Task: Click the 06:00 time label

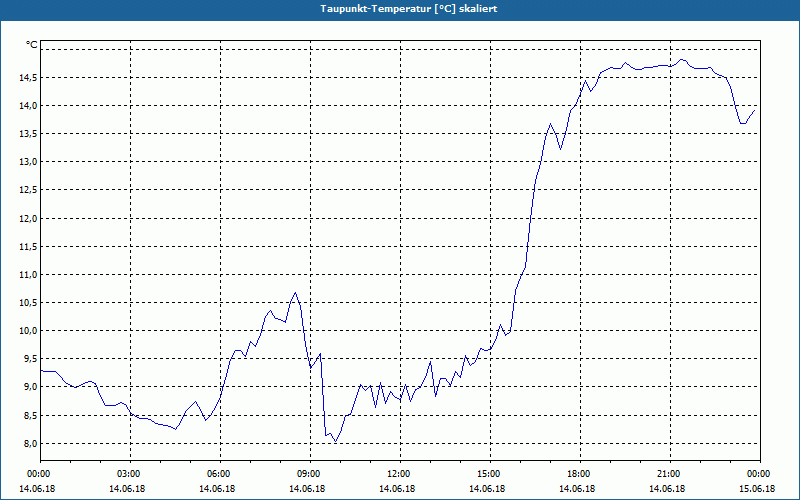Action: pos(220,474)
